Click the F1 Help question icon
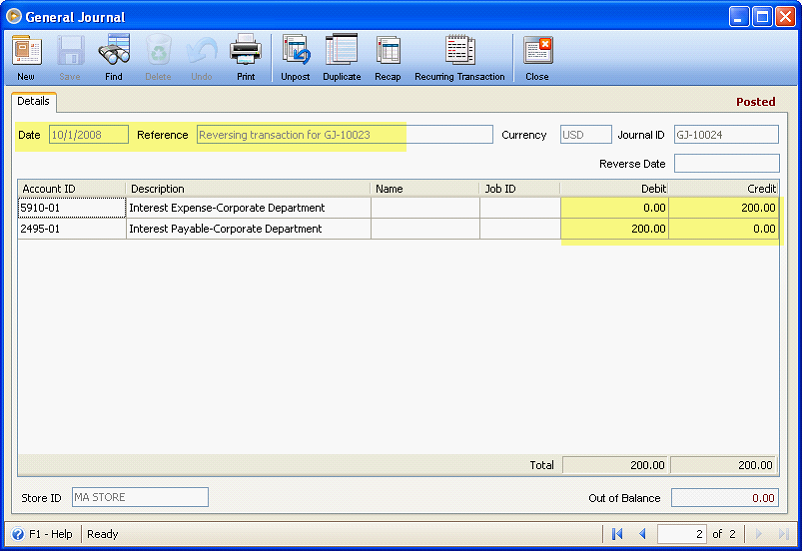The width and height of the screenshot is (803, 552). tap(17, 534)
